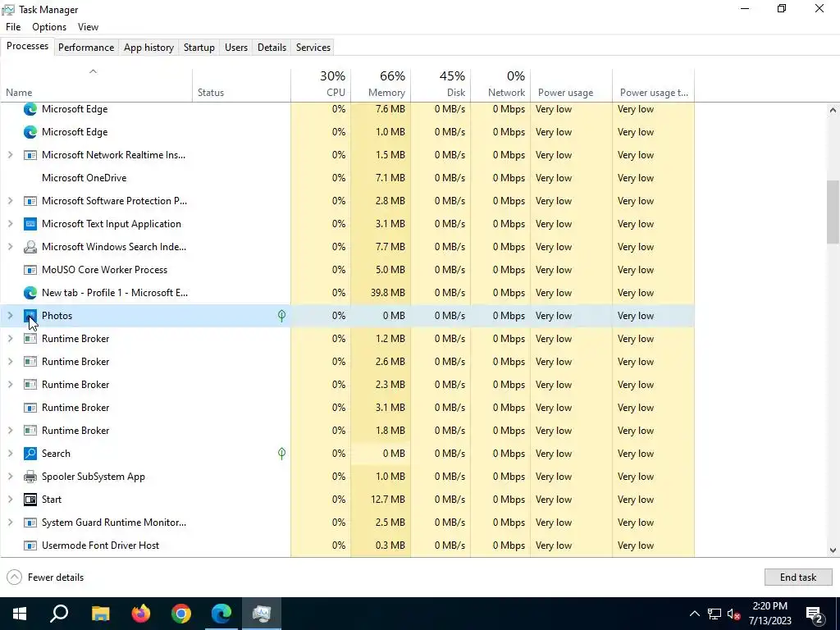Open the View menu

88,27
